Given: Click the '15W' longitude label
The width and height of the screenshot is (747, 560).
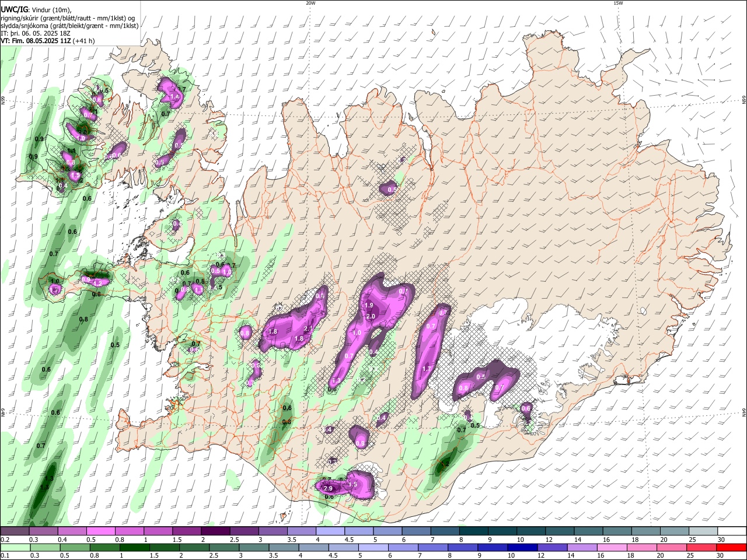Looking at the screenshot, I should click(x=618, y=3).
